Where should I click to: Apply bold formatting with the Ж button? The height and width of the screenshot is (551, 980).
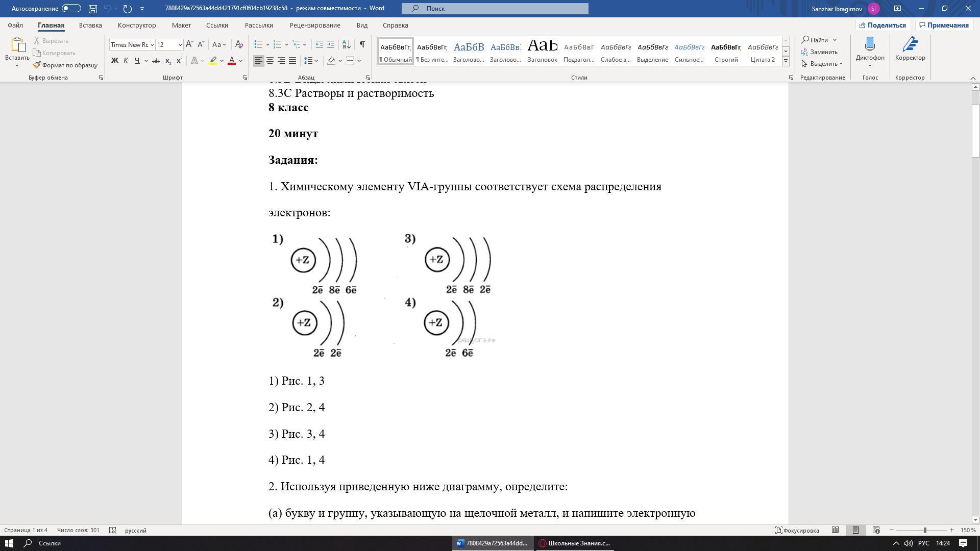pos(115,61)
